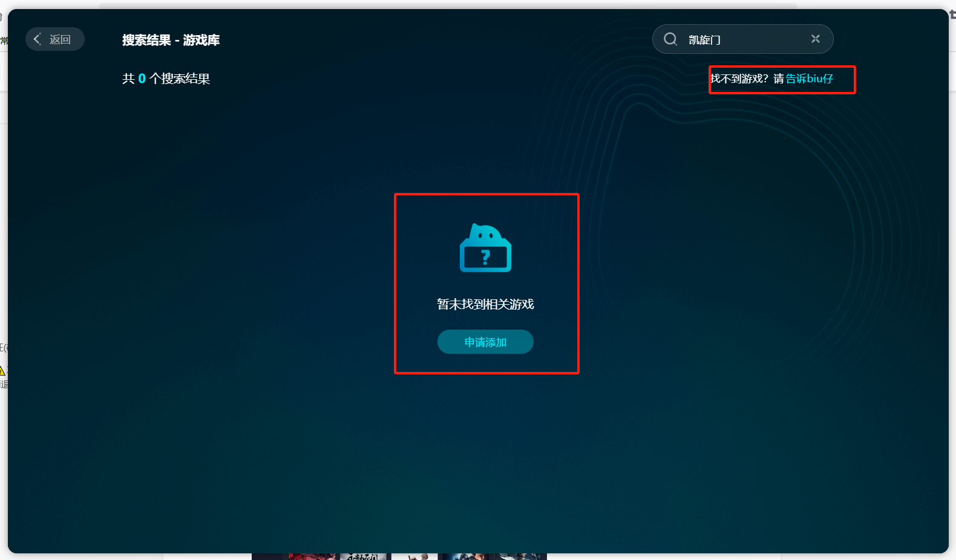Click the 共 0 个搜索结果 result count text

[x=166, y=79]
